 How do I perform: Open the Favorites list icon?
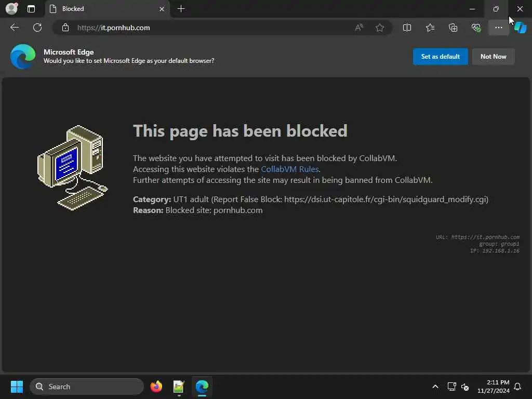[x=430, y=28]
